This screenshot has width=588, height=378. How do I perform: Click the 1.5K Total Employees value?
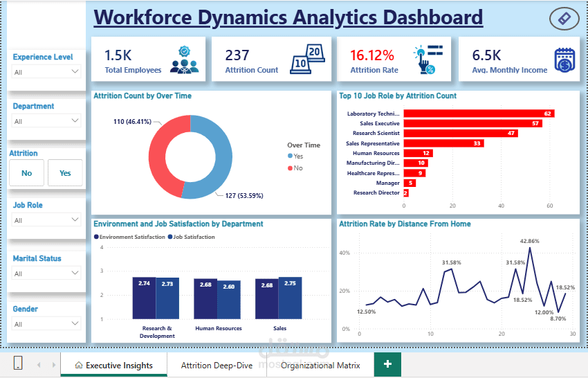(118, 55)
